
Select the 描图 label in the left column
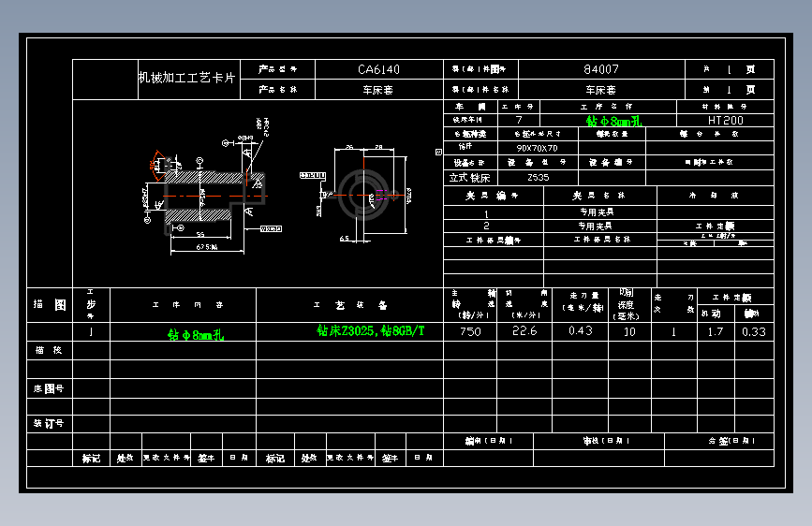(x=50, y=304)
